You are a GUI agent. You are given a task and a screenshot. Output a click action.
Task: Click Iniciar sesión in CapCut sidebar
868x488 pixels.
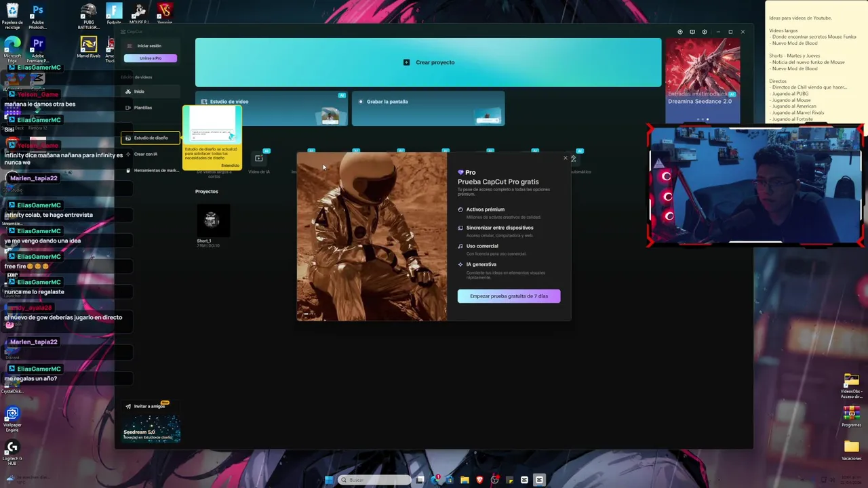coord(149,46)
